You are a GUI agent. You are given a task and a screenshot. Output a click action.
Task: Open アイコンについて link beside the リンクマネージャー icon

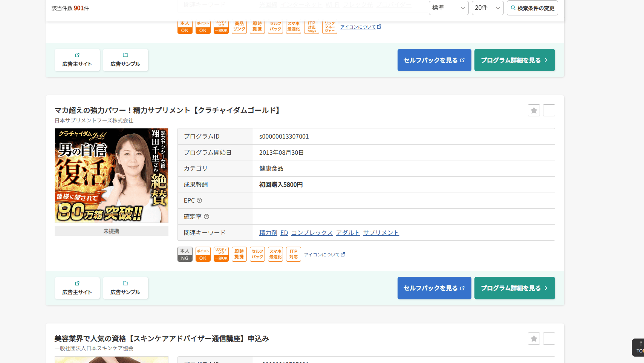pos(361,27)
